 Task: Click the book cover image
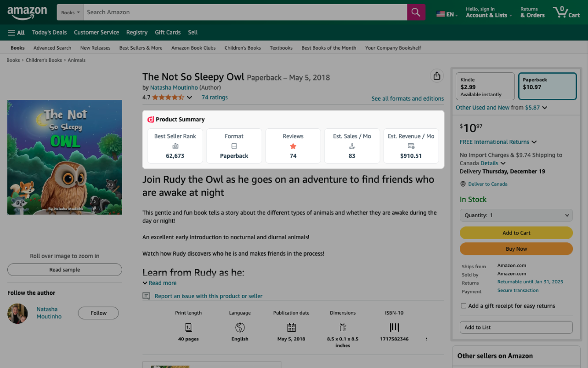click(65, 157)
